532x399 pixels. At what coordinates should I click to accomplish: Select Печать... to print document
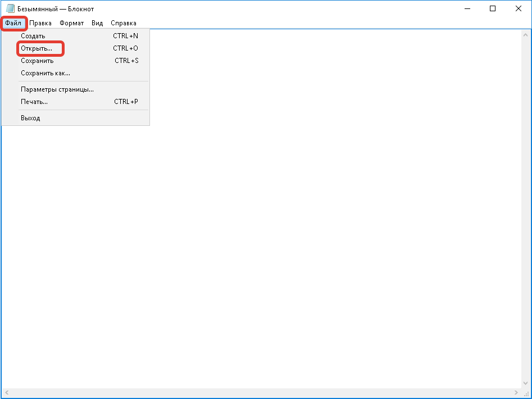[x=34, y=102]
